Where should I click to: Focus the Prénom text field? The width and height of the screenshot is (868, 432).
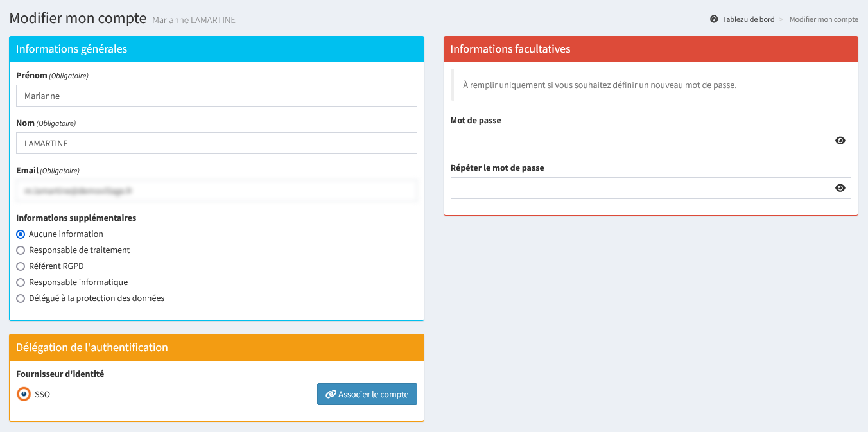(216, 96)
